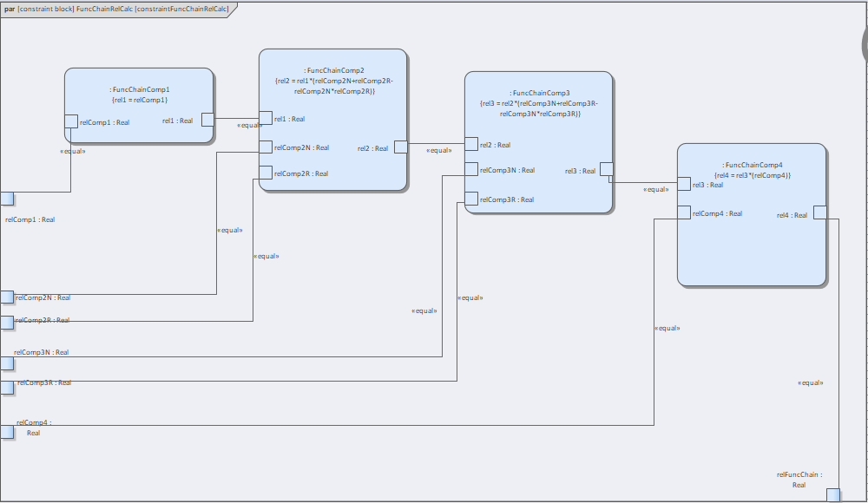
Task: Select the «equal» label below FuncChainComp1's relComp1 port
Action: coord(73,151)
